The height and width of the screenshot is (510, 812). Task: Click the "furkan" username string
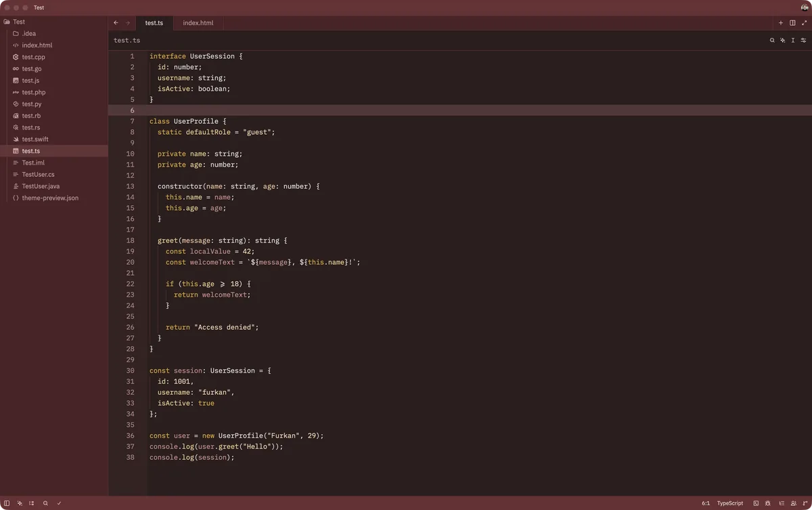(215, 392)
